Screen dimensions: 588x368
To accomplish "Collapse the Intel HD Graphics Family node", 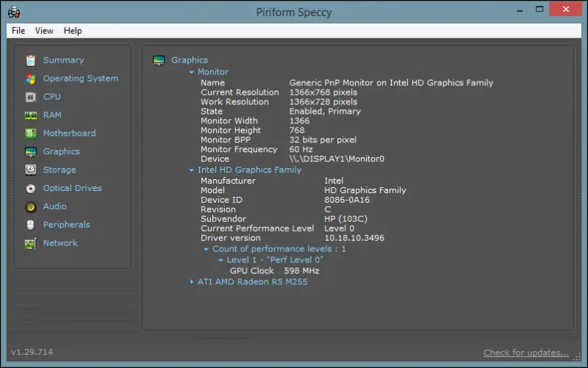I will tap(191, 170).
